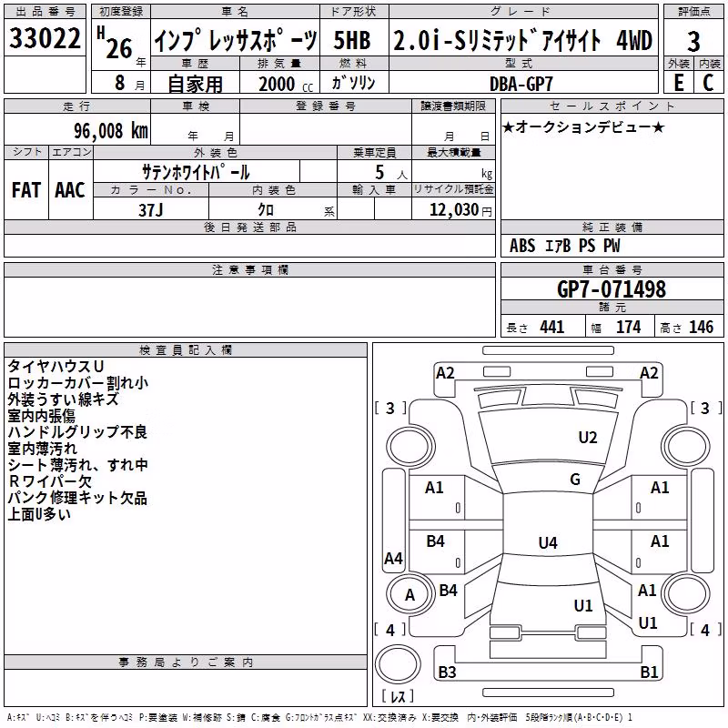This screenshot has width=728, height=728.
Task: Click the ★オークションデビュー★ sales point
Action: [583, 126]
